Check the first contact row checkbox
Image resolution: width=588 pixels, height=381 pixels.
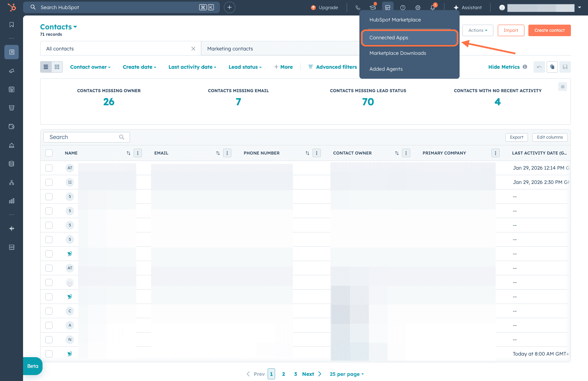pyautogui.click(x=49, y=168)
